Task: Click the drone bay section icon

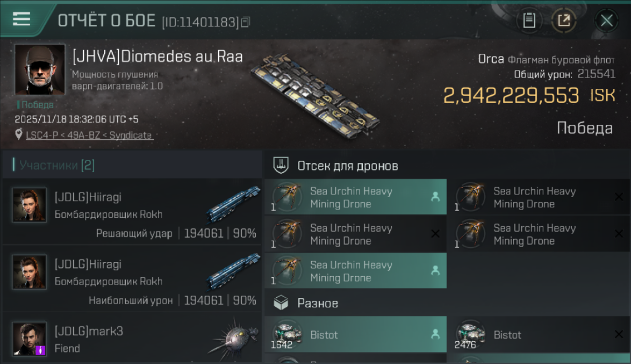Action: 281,165
